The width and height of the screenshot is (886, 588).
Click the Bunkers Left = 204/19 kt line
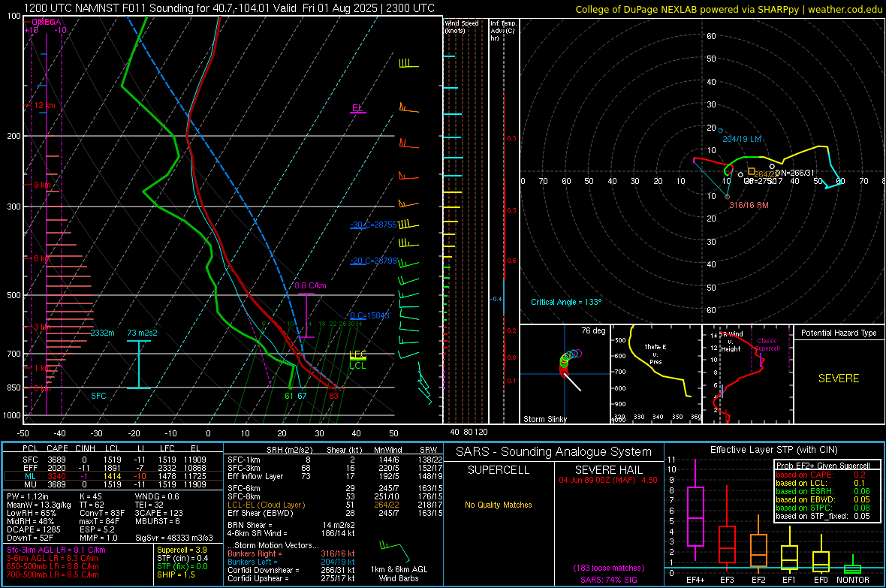click(x=291, y=562)
